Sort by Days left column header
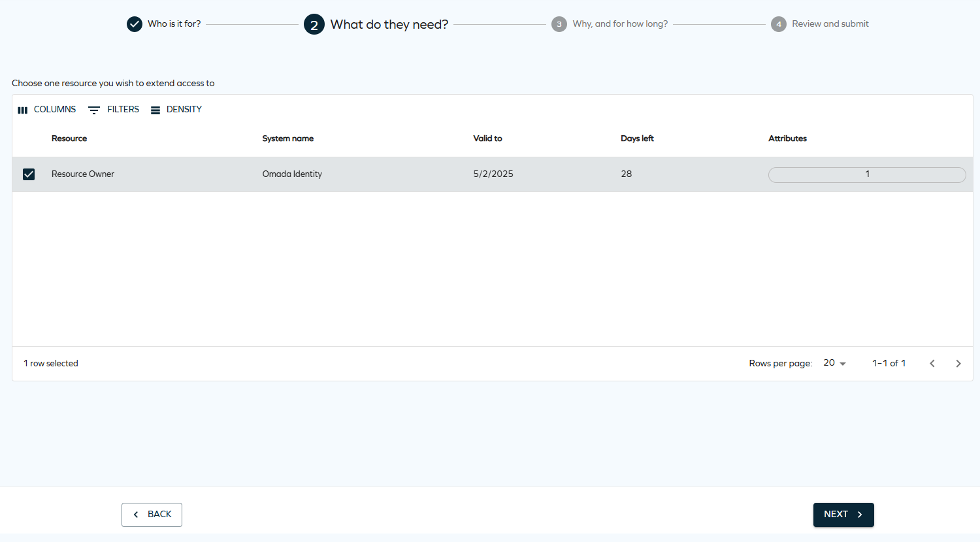This screenshot has width=980, height=542. point(637,138)
